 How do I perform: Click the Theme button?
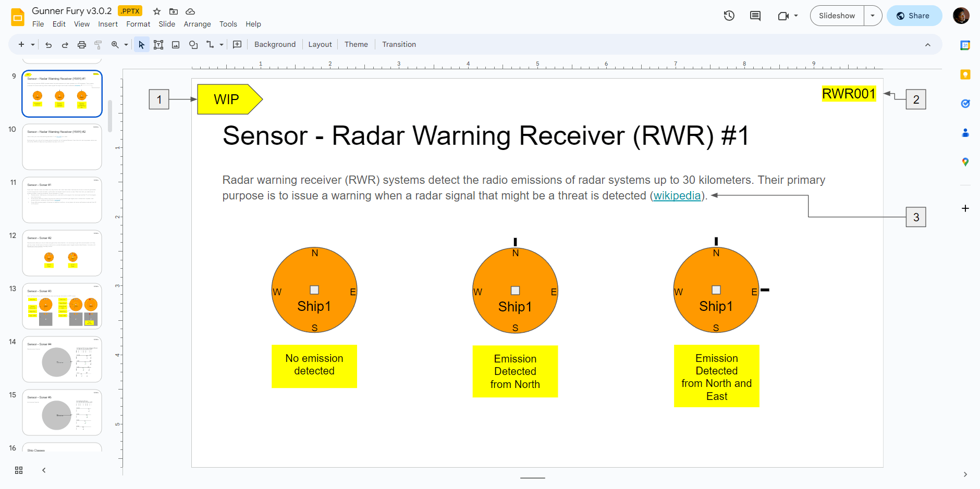tap(356, 45)
